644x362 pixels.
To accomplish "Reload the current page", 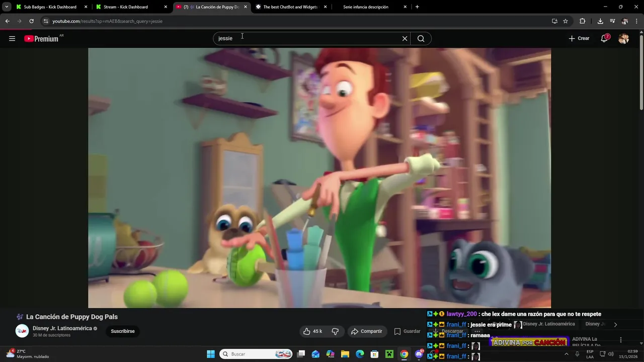I will tap(31, 21).
